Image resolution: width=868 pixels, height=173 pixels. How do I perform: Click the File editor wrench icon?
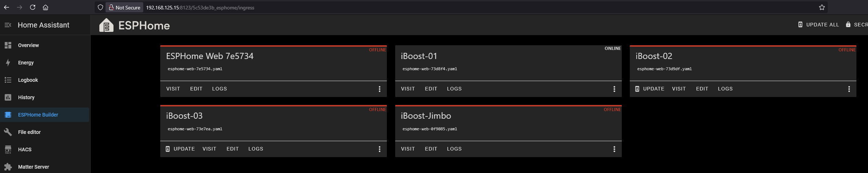point(8,132)
